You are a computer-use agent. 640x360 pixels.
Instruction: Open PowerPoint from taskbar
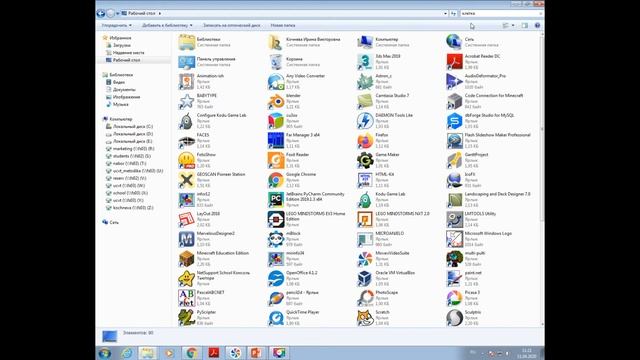click(256, 353)
